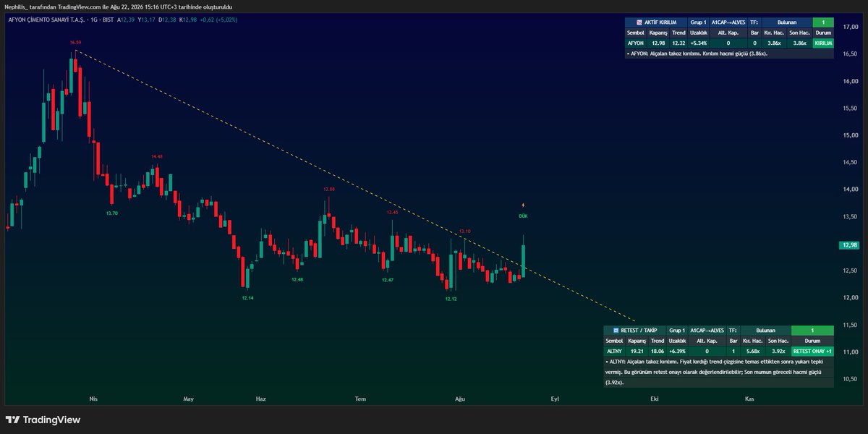Click the Haz month label on time axis

[261, 398]
